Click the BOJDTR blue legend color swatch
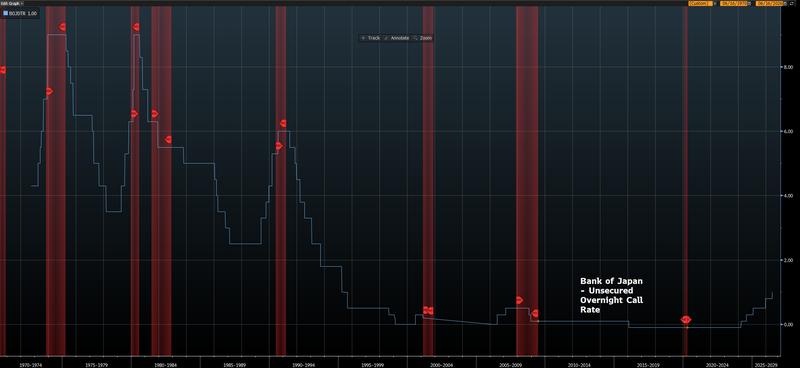Screen dimensions: 800x368 point(6,13)
